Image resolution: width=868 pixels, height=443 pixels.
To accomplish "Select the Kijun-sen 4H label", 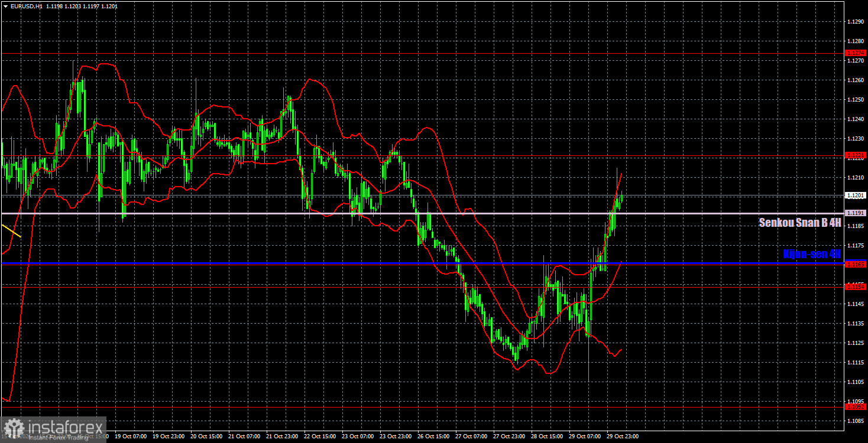I will pos(812,254).
